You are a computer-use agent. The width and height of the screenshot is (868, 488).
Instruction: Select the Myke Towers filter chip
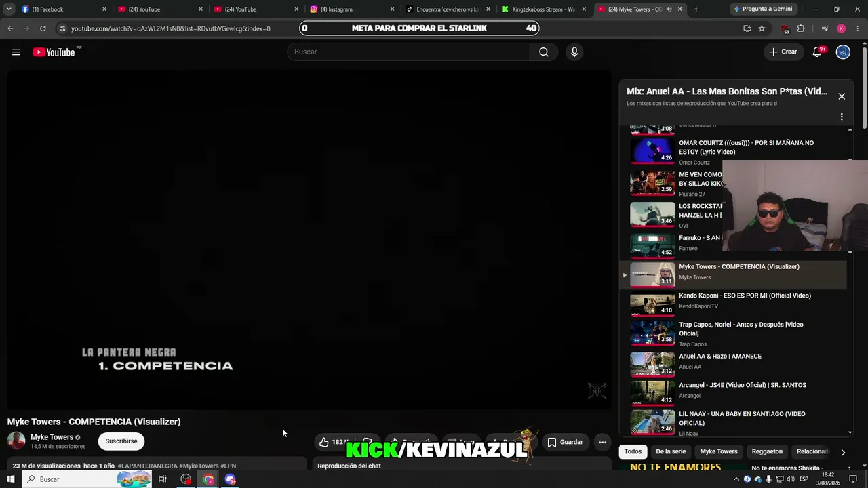click(x=719, y=451)
